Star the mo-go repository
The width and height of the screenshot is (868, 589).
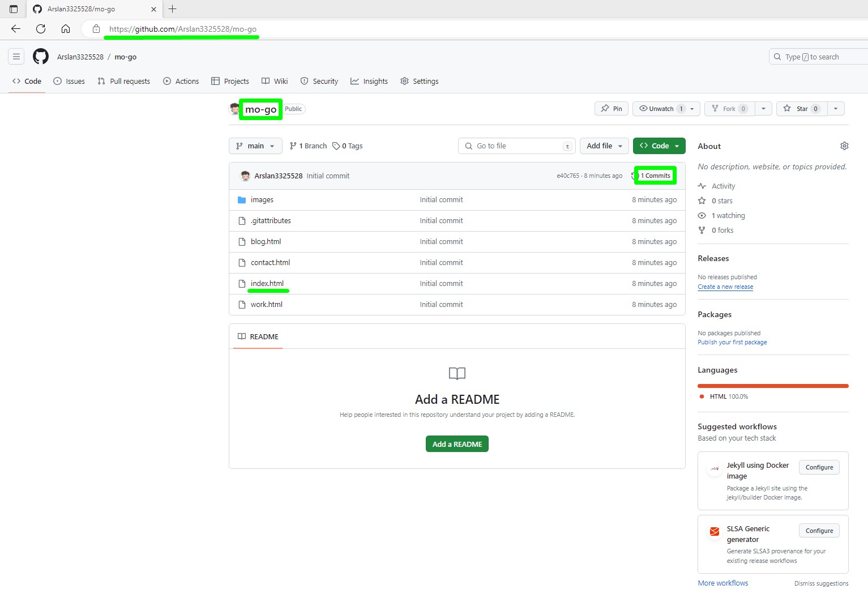(802, 109)
